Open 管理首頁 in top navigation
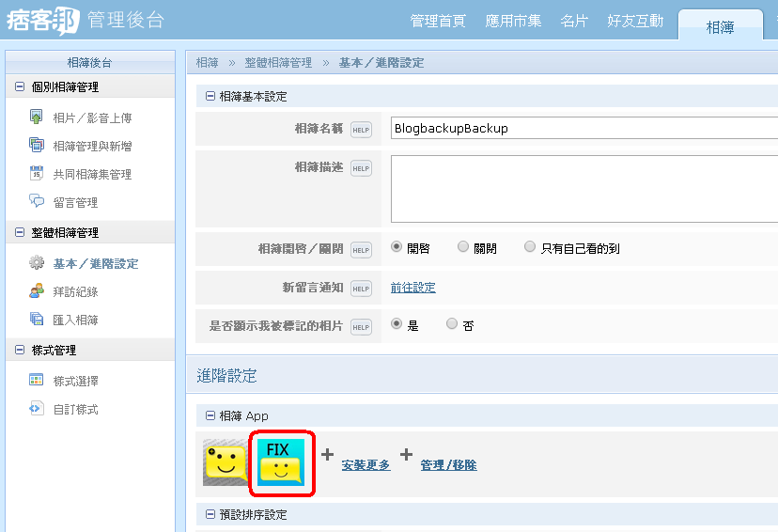Viewport: 778px width, 532px height. tap(438, 21)
